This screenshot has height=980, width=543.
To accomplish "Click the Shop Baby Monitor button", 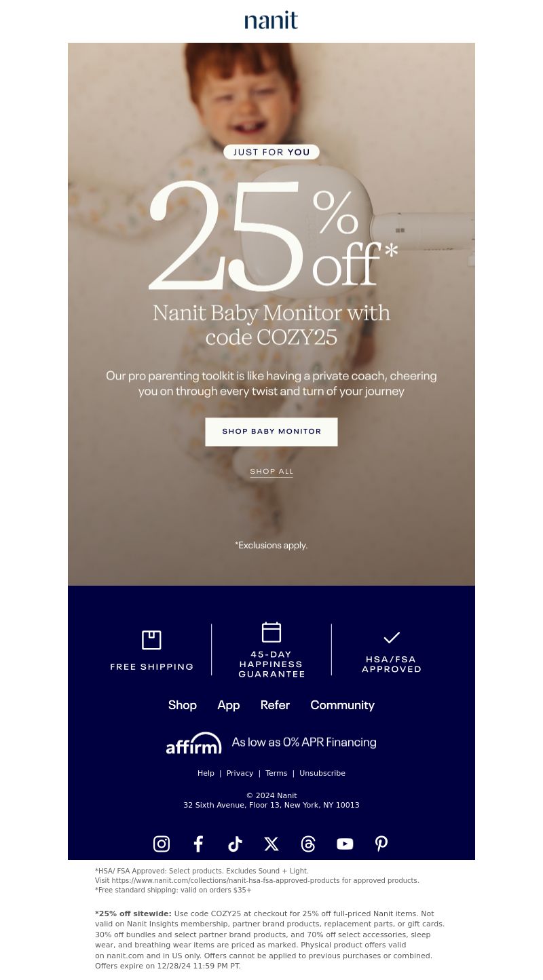I will coord(271,432).
